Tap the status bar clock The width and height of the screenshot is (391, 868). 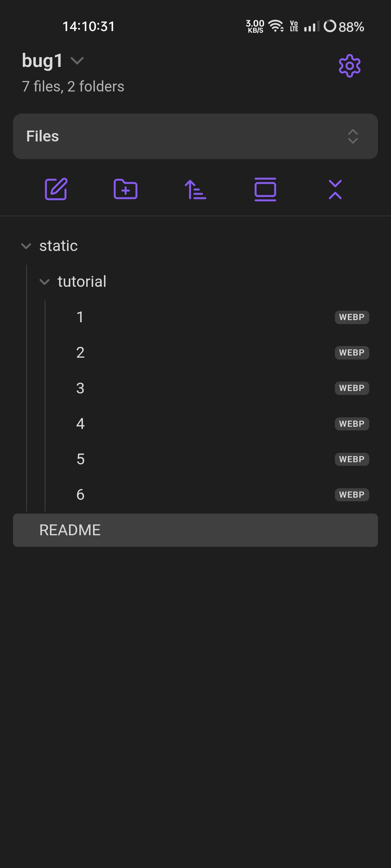point(89,26)
